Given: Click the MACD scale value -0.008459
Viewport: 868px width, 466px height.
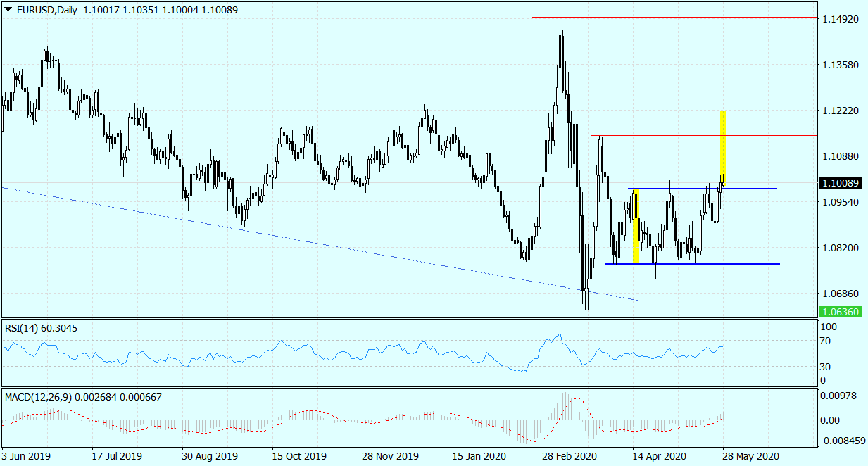Looking at the screenshot, I should tap(843, 441).
